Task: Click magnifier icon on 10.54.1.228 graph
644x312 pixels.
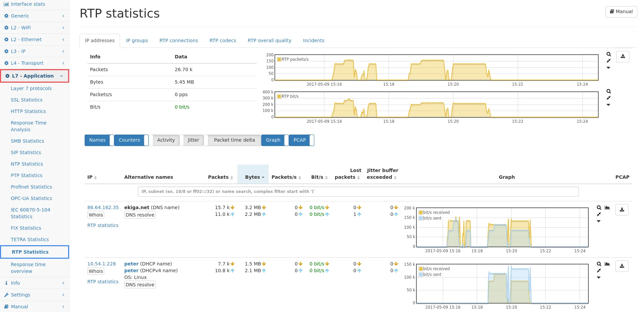Action: point(599,264)
